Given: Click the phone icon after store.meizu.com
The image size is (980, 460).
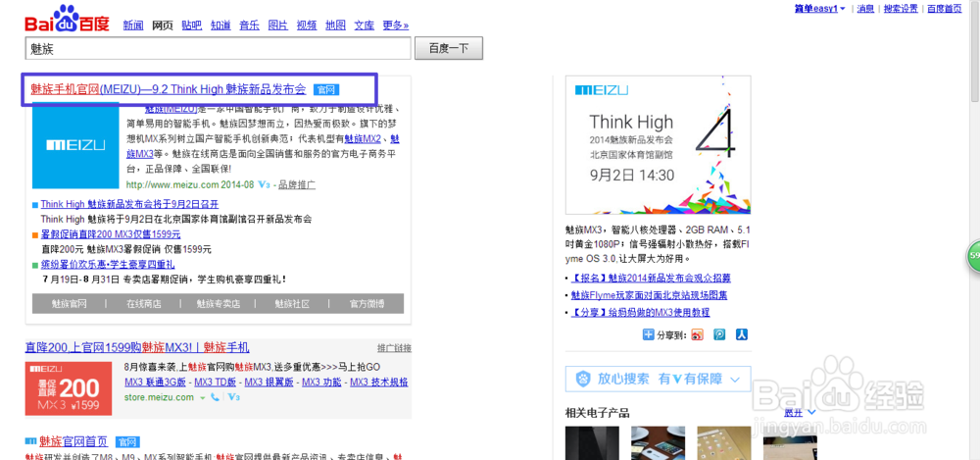Looking at the screenshot, I should (215, 397).
